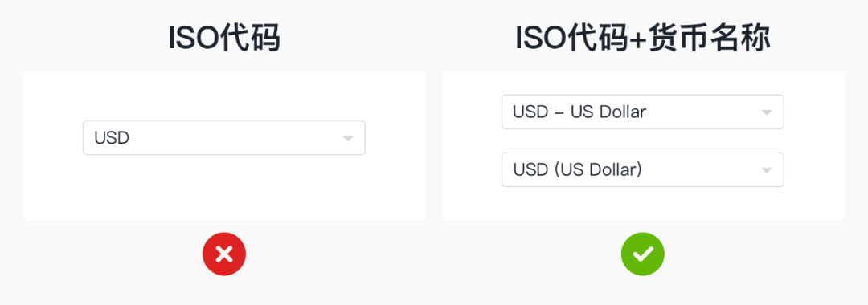The width and height of the screenshot is (868, 305).
Task: Click the gray gap between the two white panels
Action: 434,145
